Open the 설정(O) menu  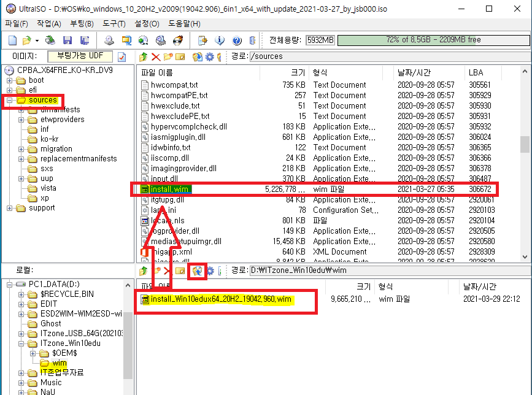147,24
